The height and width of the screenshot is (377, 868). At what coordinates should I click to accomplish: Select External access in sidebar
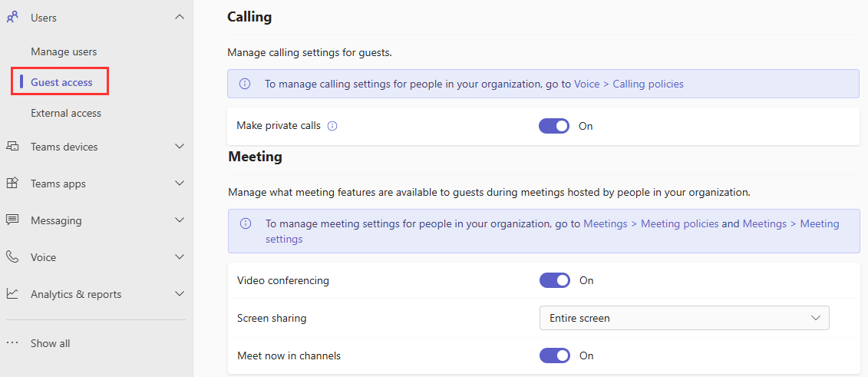point(66,113)
